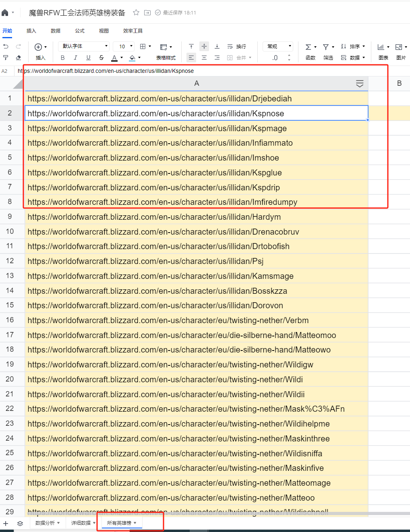Toggle bold formatting

pyautogui.click(x=62, y=58)
